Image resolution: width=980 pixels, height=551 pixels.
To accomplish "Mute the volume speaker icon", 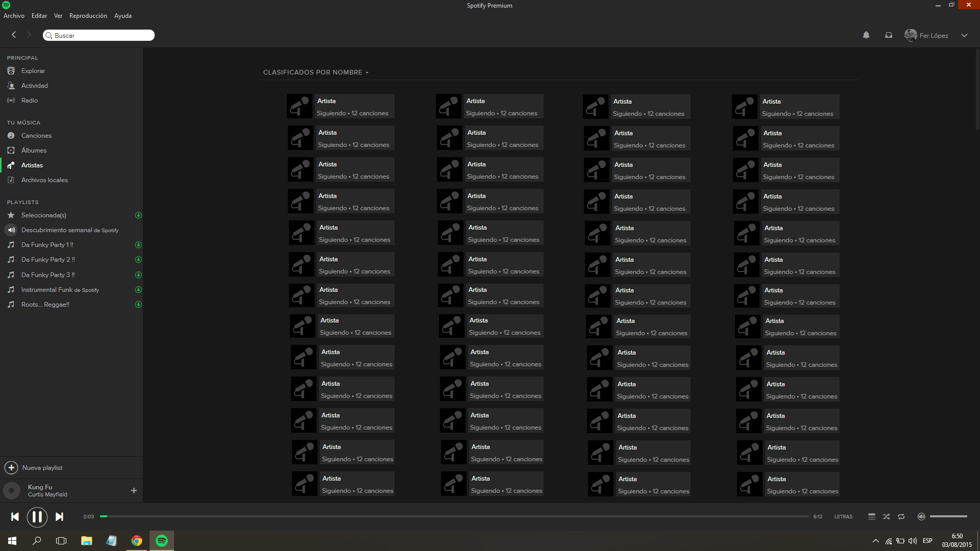I will [921, 517].
